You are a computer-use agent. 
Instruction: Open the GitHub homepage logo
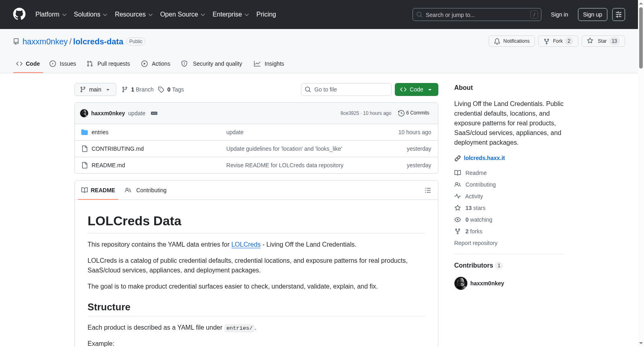(19, 14)
